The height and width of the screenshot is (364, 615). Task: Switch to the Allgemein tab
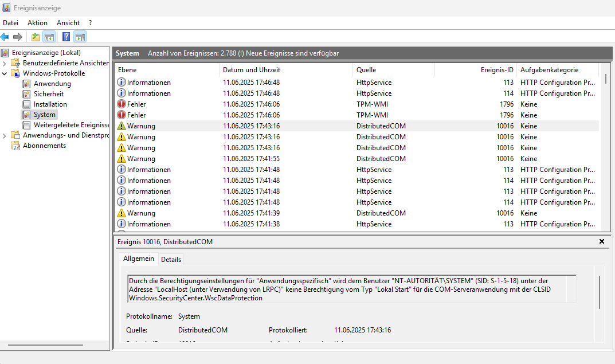pos(139,259)
